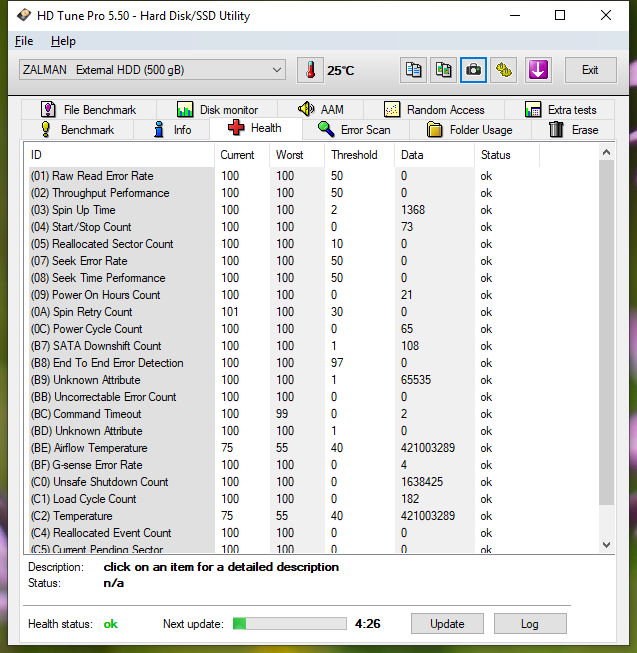Click the Threshold column header

[x=359, y=155]
